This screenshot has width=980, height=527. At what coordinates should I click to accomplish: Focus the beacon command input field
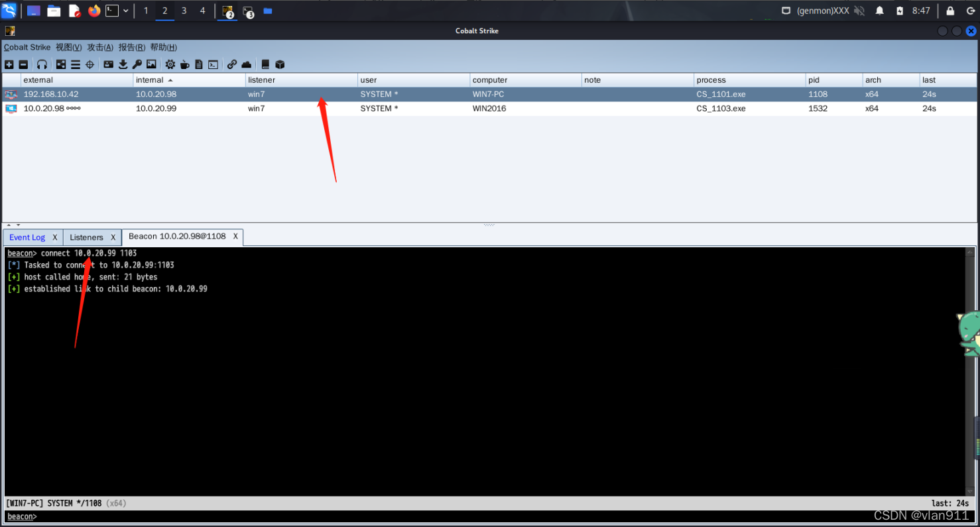point(504,516)
